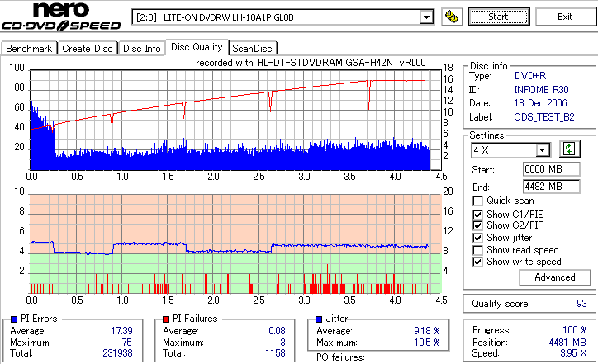Screen dimensions: 598x364
Task: Switch to the Benchmark tab
Action: [x=29, y=49]
